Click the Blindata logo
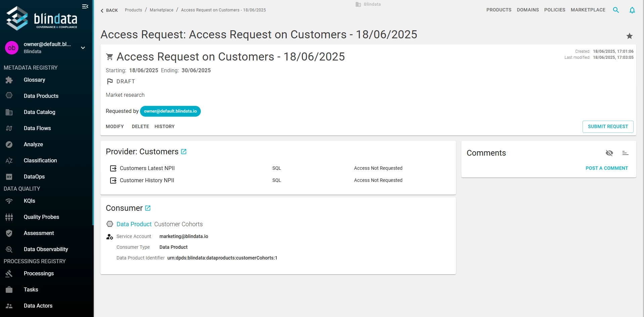 coord(42,18)
